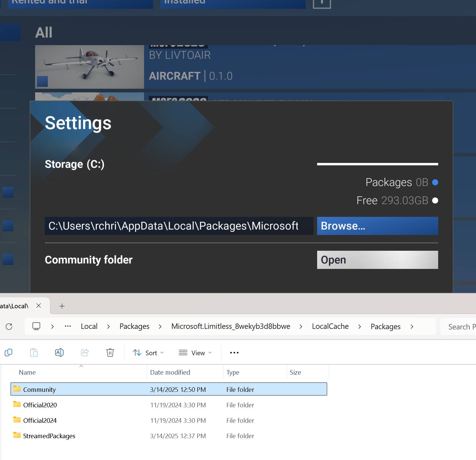The image size is (476, 460).
Task: Expand the chevron after LocalCache in breadcrumb
Action: [359, 326]
